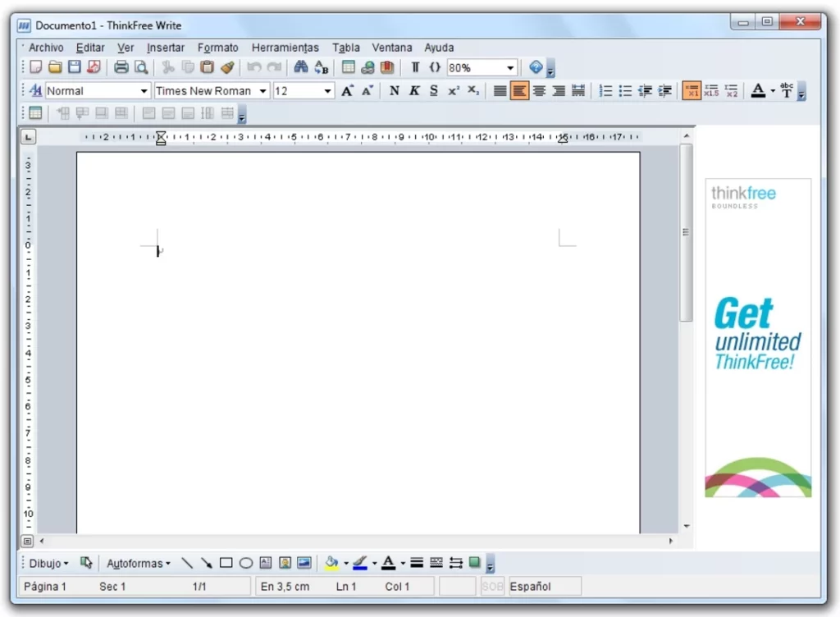Viewport: 840px width, 617px height.
Task: Click the replace text icon
Action: click(x=321, y=67)
